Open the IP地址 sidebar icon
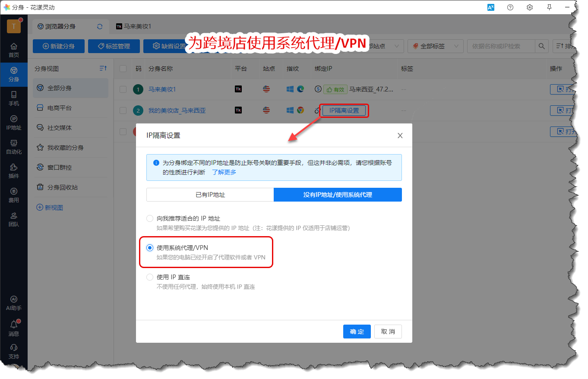This screenshot has width=588, height=379. pyautogui.click(x=14, y=123)
